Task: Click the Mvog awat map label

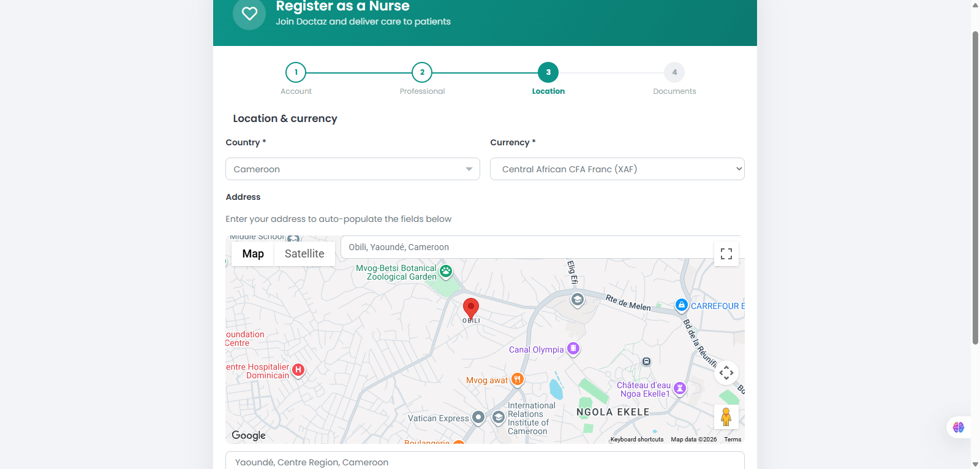Action: [487, 380]
